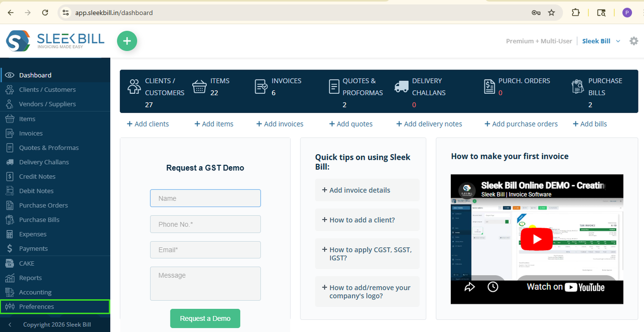This screenshot has width=644, height=332.
Task: Click the Premium + Multi-User plan label
Action: [x=539, y=41]
